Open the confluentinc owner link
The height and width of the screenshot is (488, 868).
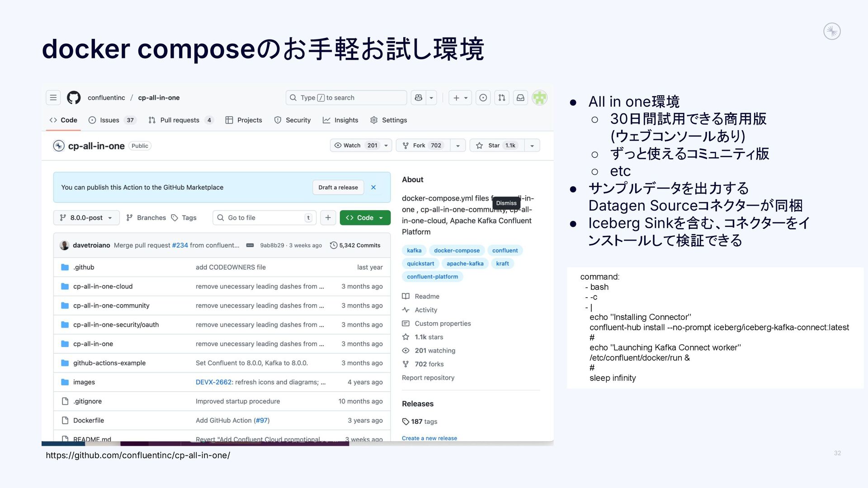106,98
